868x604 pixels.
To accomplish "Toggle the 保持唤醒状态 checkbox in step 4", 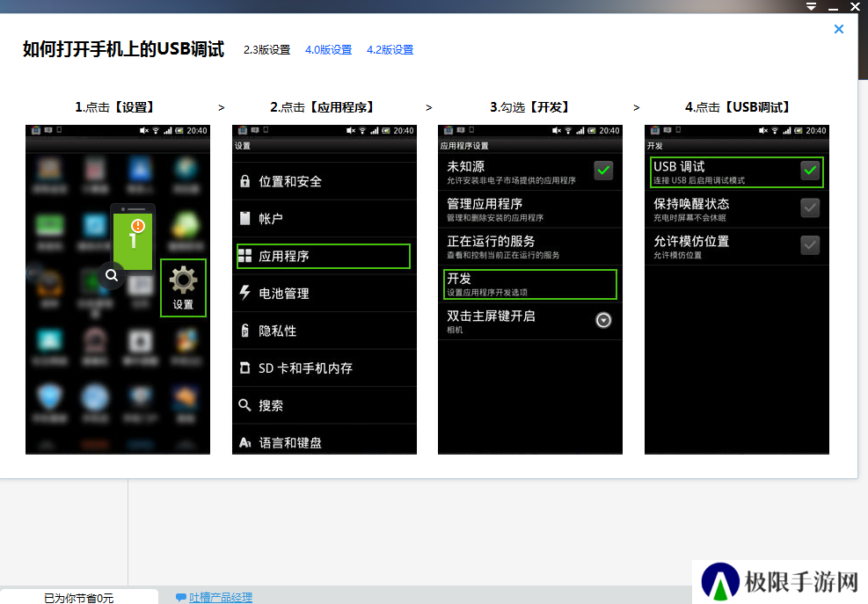I will (x=810, y=207).
